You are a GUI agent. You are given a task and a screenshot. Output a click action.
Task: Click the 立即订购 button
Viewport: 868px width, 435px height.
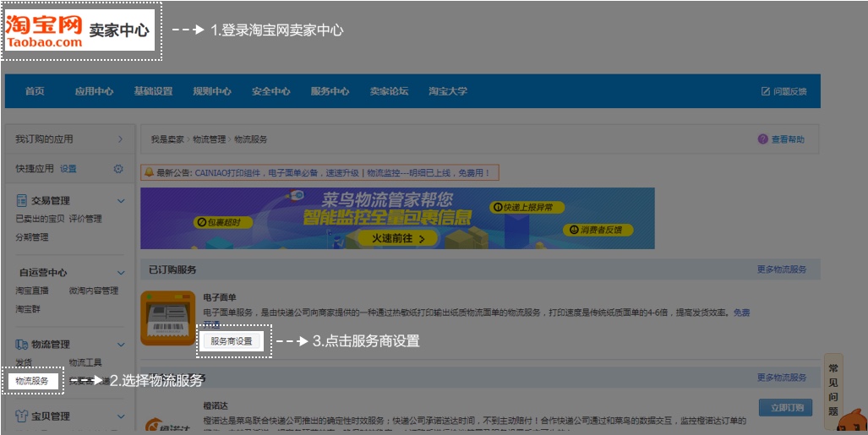pyautogui.click(x=785, y=408)
